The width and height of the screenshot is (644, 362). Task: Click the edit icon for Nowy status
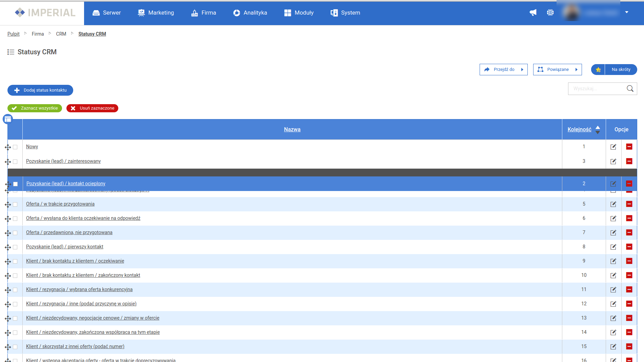[x=613, y=147]
